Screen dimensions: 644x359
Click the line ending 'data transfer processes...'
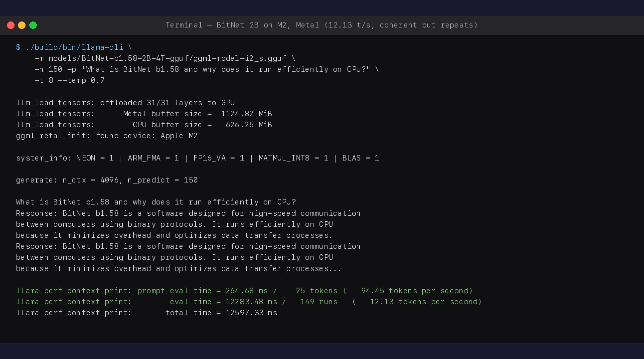179,268
